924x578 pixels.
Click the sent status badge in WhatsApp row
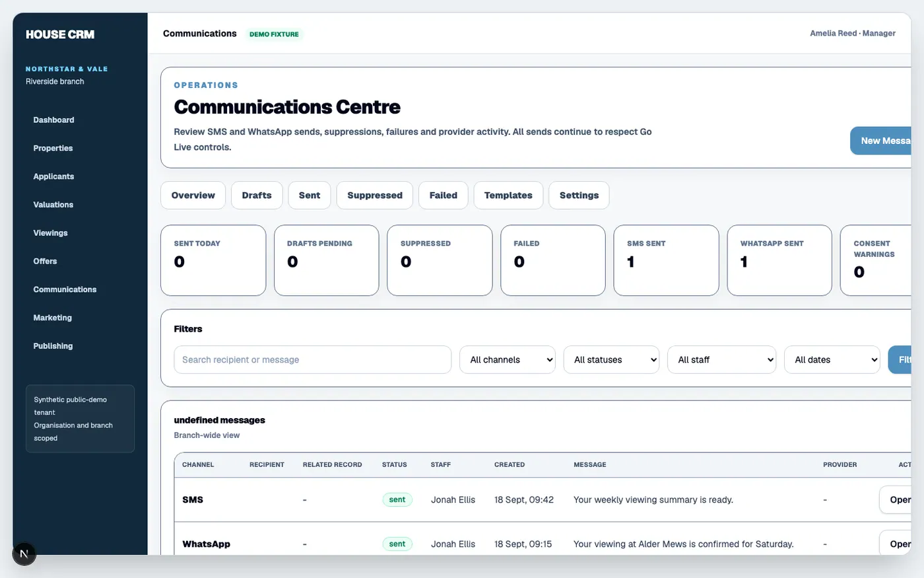397,544
